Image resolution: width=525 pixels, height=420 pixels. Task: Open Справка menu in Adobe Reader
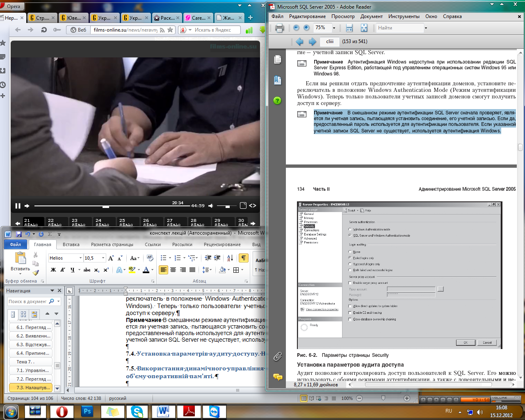click(x=452, y=16)
